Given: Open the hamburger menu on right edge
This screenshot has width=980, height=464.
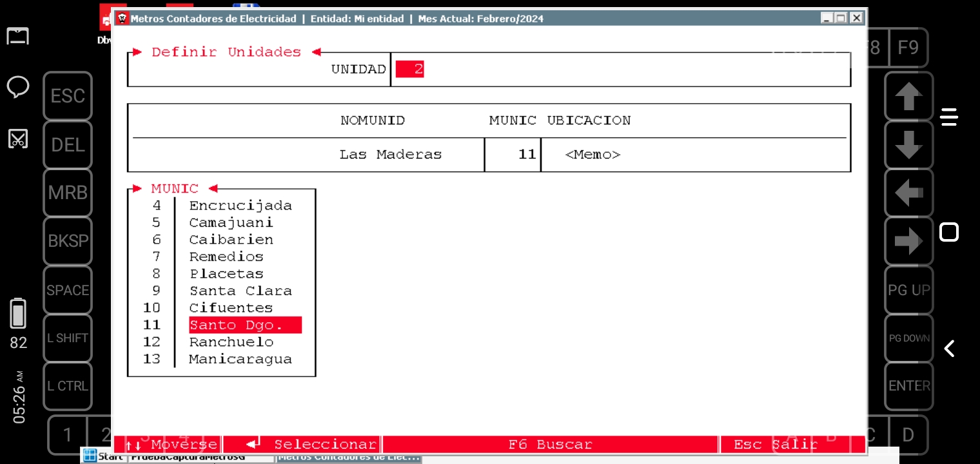Looking at the screenshot, I should (949, 117).
